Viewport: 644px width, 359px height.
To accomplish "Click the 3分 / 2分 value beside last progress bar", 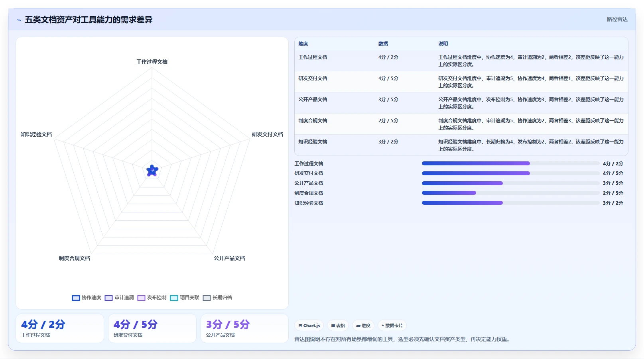I will 613,203.
